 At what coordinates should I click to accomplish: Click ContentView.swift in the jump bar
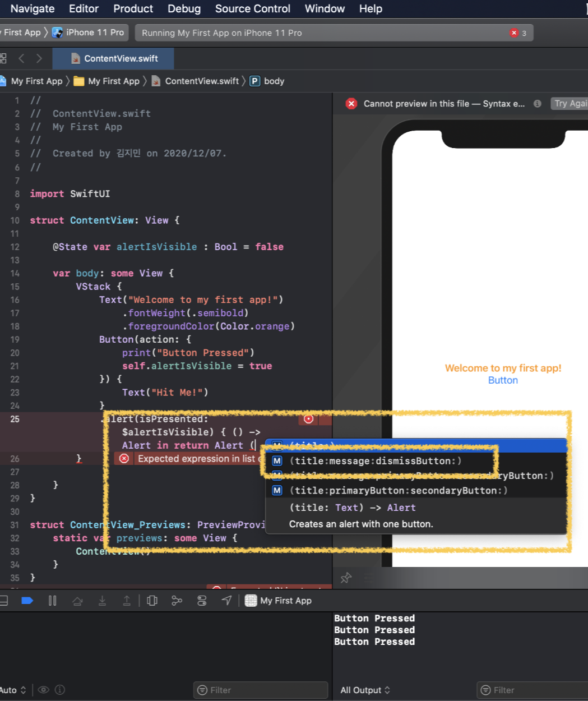coord(195,81)
